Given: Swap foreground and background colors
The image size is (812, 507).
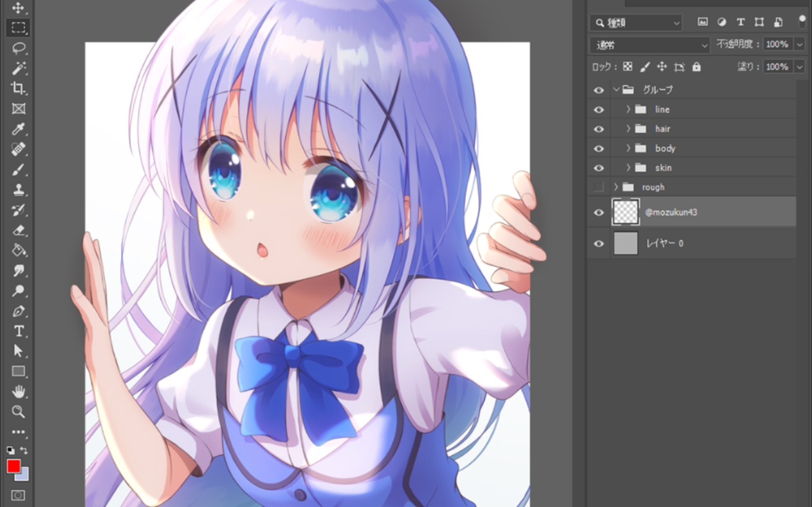Looking at the screenshot, I should [x=24, y=450].
